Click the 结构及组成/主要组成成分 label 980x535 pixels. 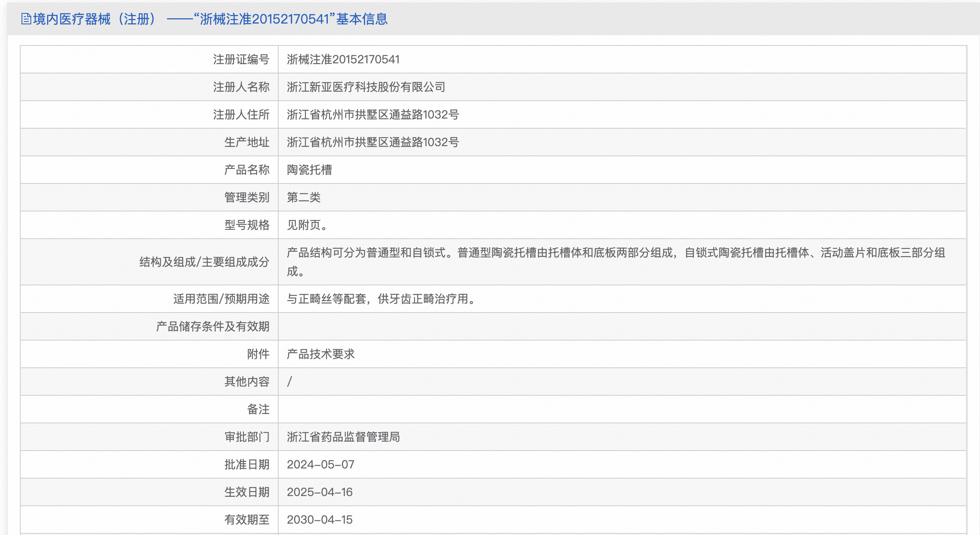tap(204, 262)
